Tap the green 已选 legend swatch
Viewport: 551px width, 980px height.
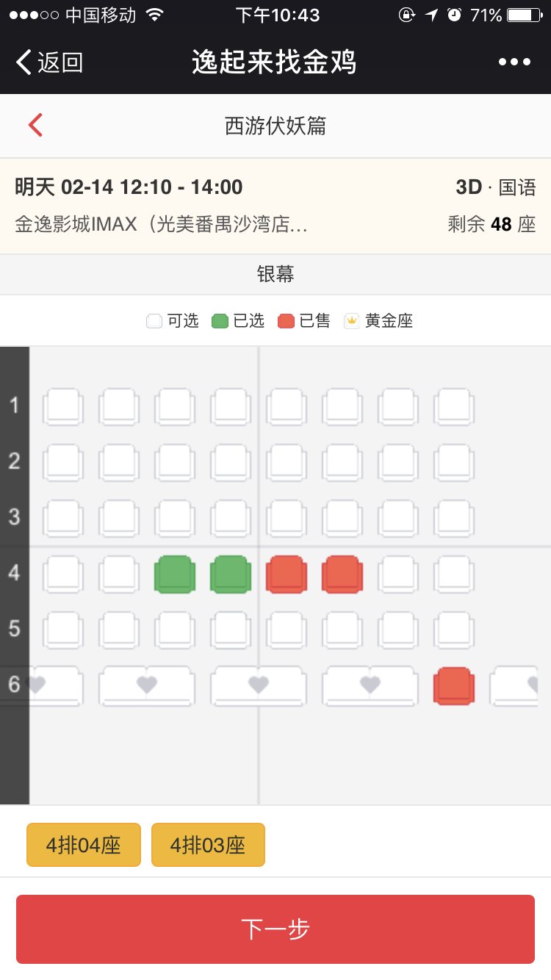click(220, 321)
